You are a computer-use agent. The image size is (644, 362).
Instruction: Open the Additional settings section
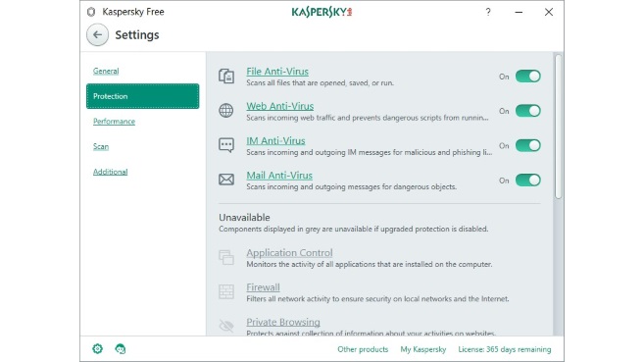[x=111, y=172]
